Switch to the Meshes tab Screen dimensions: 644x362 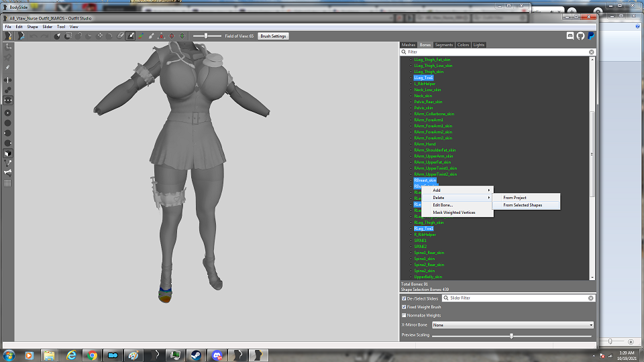409,45
